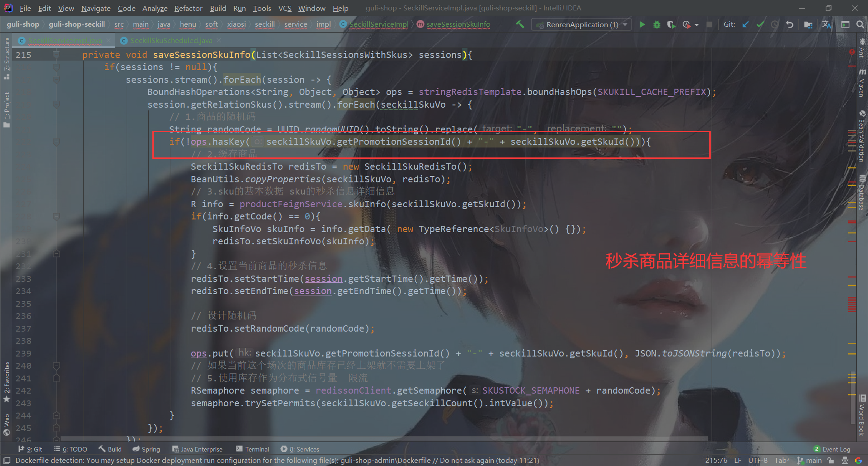Start debugging with the green bug icon
868x466 pixels.
(x=657, y=24)
